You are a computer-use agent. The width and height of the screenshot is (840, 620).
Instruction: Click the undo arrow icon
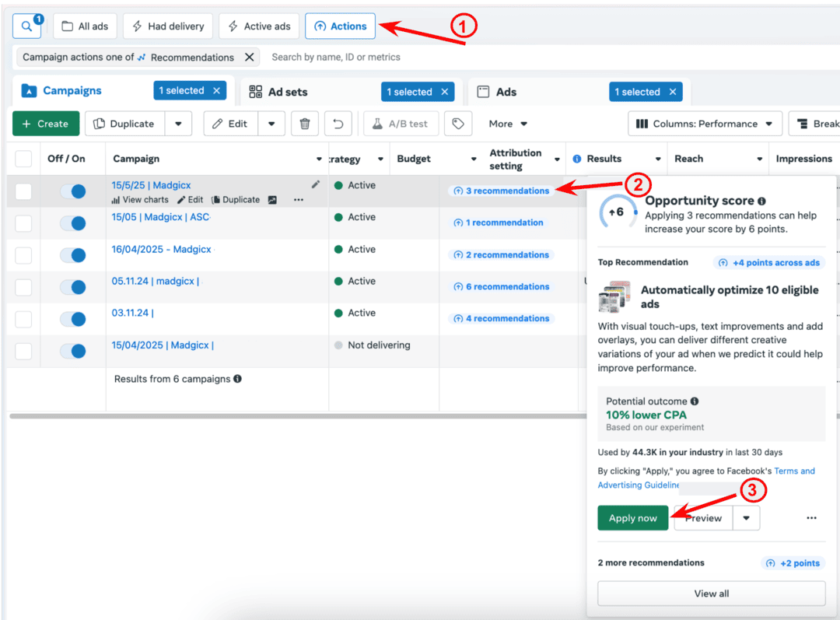pyautogui.click(x=338, y=124)
